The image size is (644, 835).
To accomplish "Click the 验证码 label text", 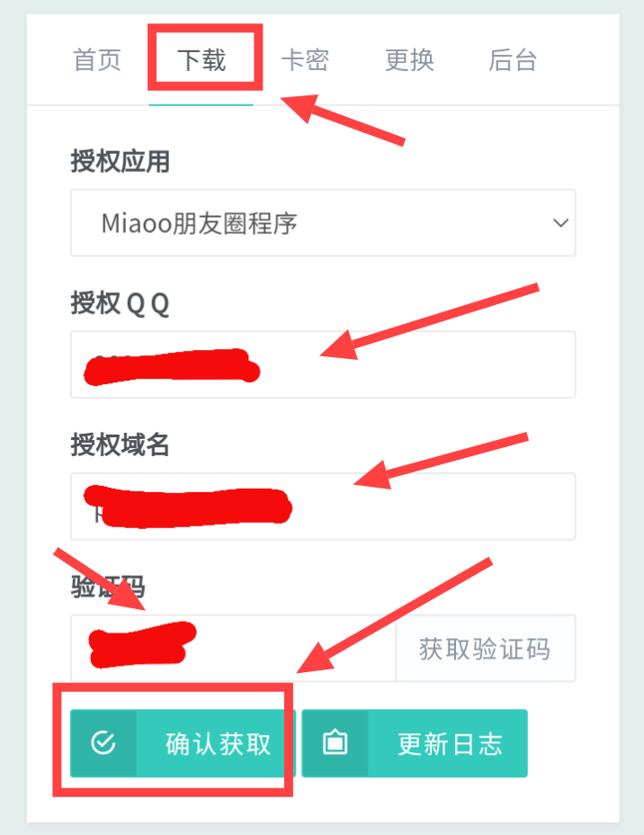I will [x=108, y=587].
